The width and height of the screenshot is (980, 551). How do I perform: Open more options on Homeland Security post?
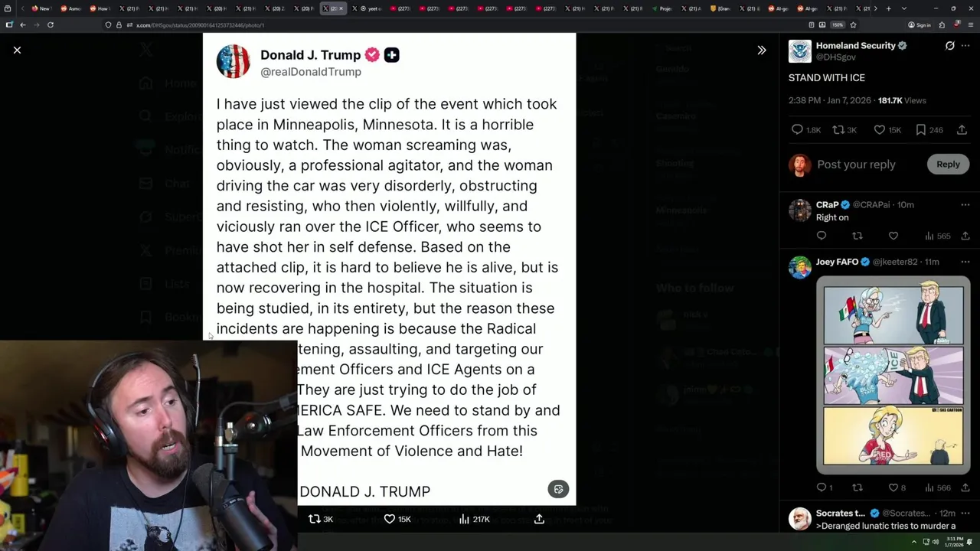click(965, 46)
